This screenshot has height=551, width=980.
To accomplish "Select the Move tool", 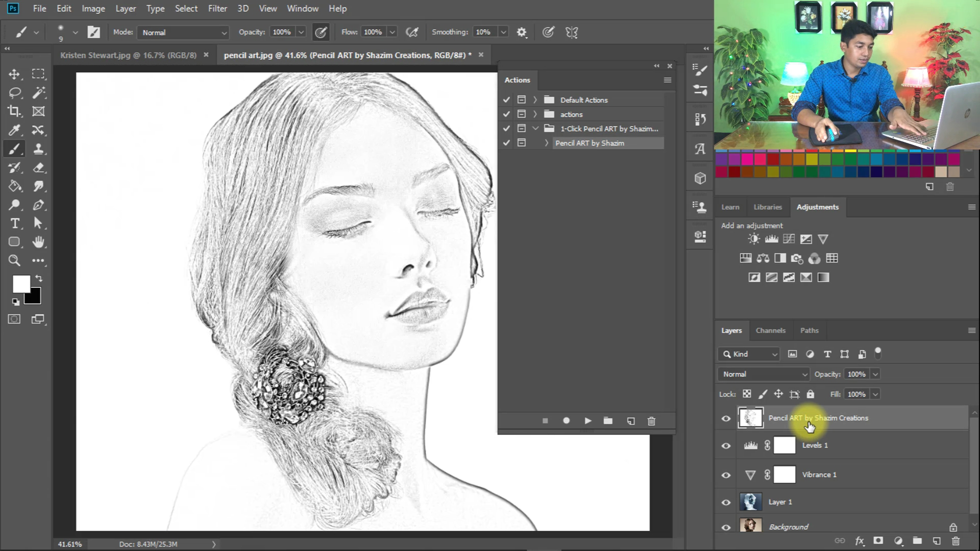I will (14, 74).
